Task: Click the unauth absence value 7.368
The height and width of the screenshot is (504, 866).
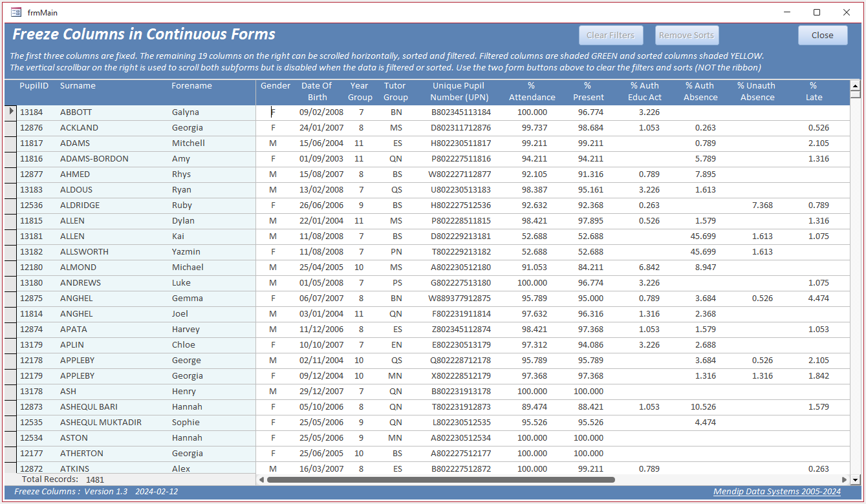Action: click(x=763, y=205)
